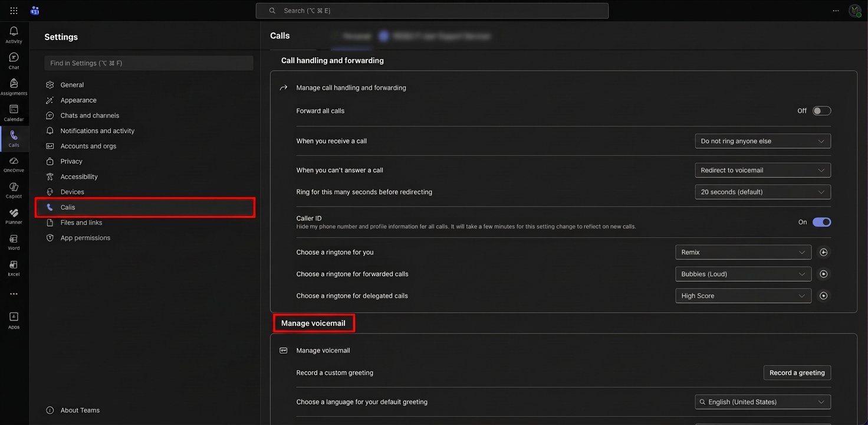Open the OneDrive app

click(14, 165)
